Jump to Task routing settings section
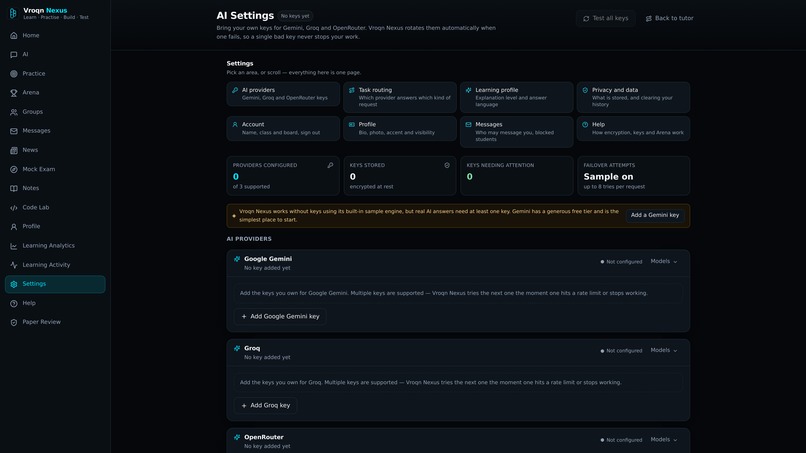This screenshot has width=806, height=453. pos(400,97)
